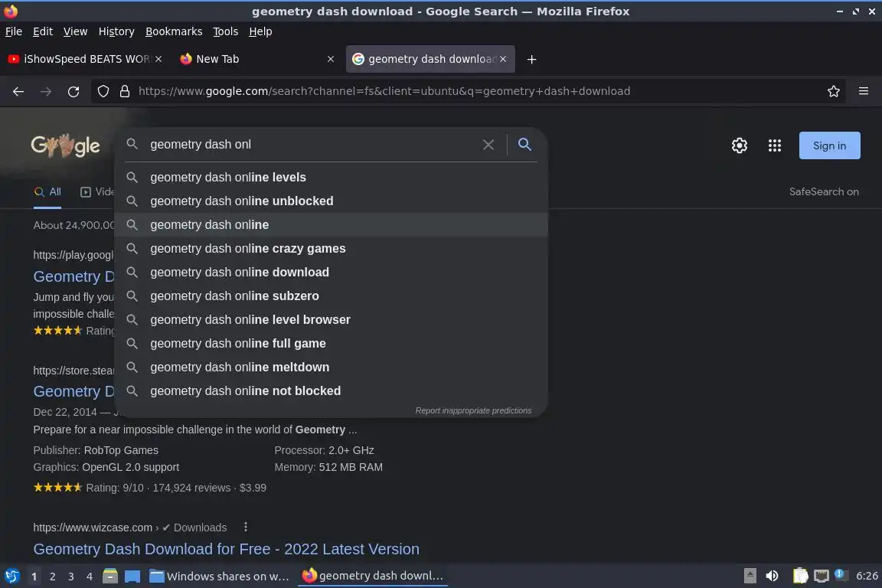Viewport: 882px width, 588px height.
Task: Go back using the browser back arrow
Action: click(x=18, y=91)
